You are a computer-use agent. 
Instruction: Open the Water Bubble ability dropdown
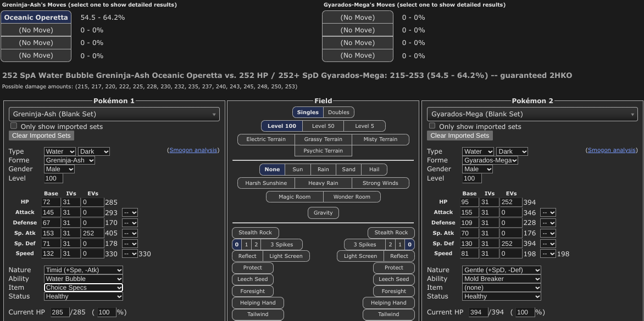point(84,279)
